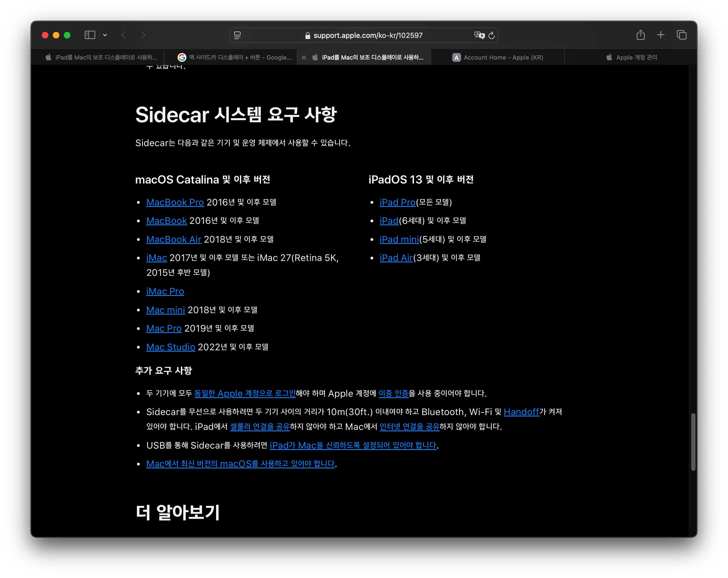Viewport: 728px width, 578px height.
Task: Switch to the Google search tab
Action: point(235,57)
